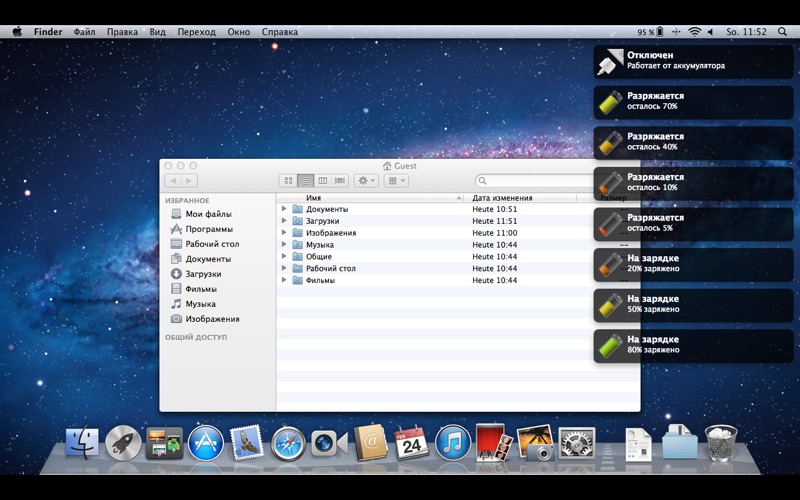
Task: Expand the Загрузки folder
Action: [x=284, y=220]
